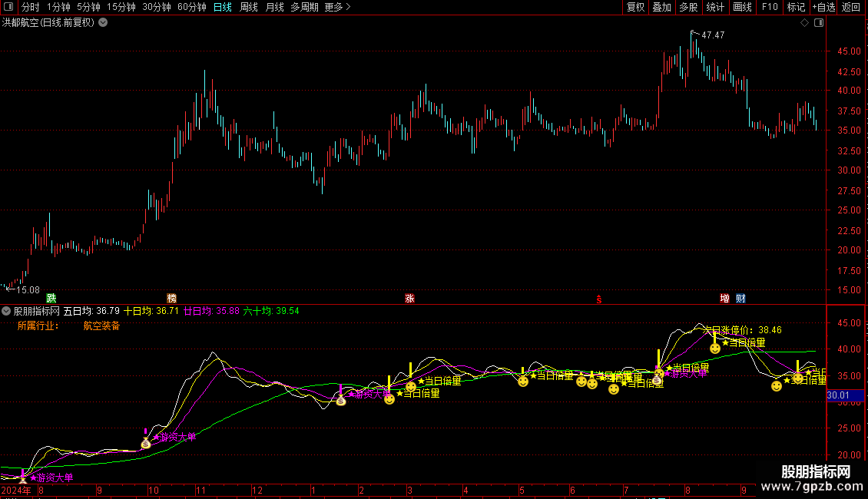Expand the 股朋指标网 indicator dropdown
868x499 pixels.
[7, 311]
